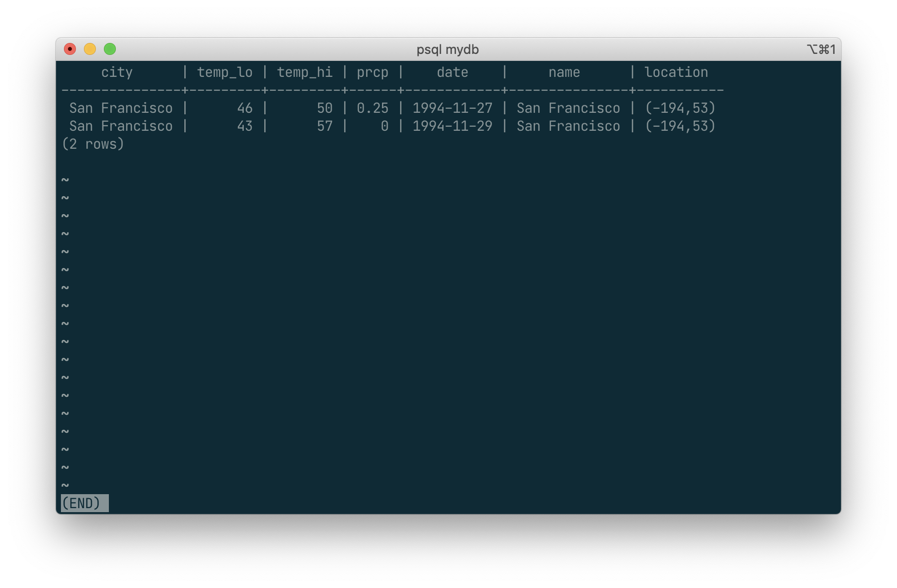Click name San Francisco in 1994-11-29 row

(x=568, y=126)
